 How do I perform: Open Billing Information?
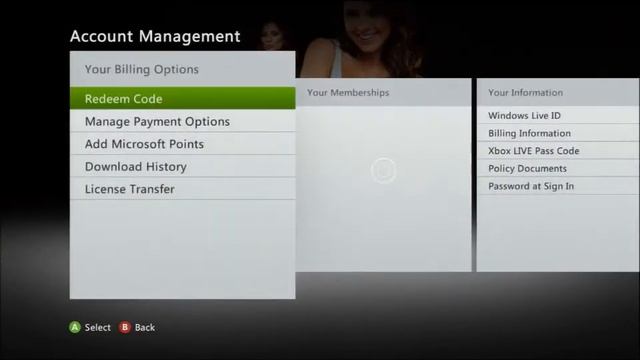558,133
